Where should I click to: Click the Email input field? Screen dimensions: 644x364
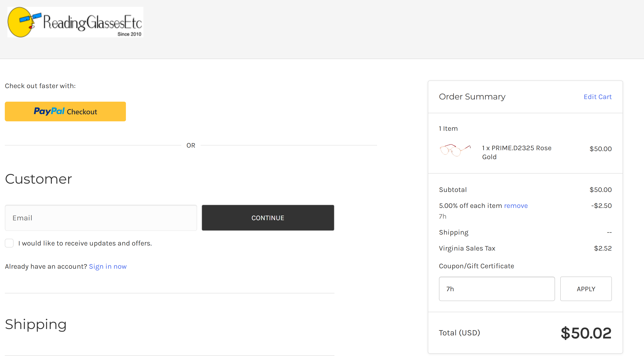point(101,218)
